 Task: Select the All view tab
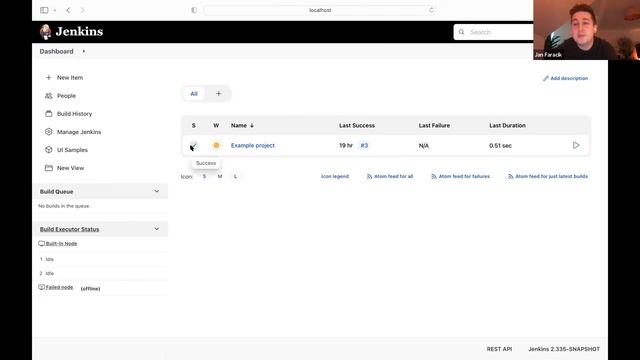pos(194,94)
